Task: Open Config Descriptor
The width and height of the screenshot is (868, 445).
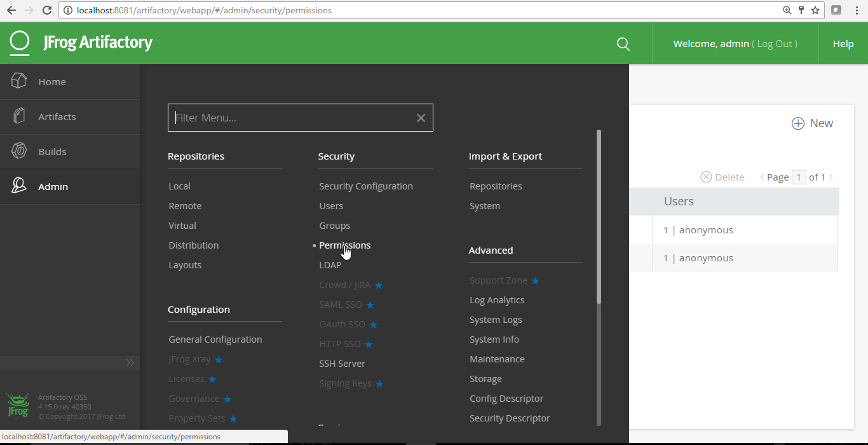Action: point(507,399)
